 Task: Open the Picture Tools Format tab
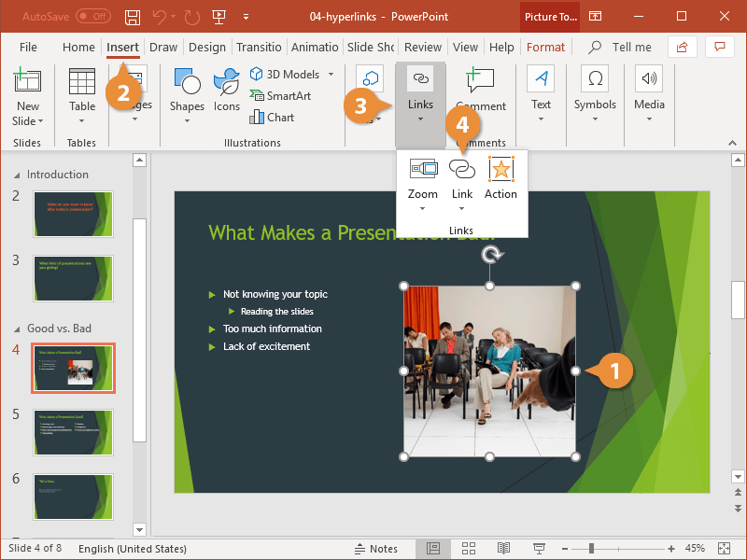click(545, 48)
